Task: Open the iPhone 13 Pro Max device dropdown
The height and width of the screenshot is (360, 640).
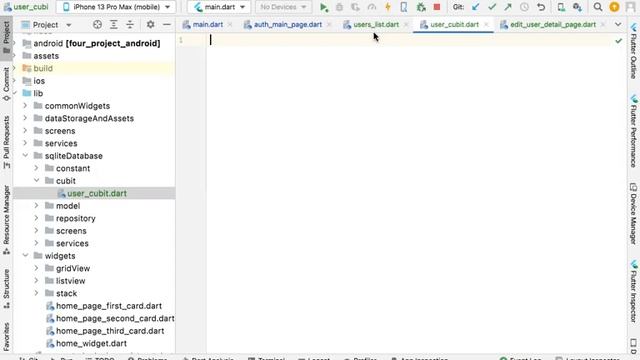Action: (116, 7)
